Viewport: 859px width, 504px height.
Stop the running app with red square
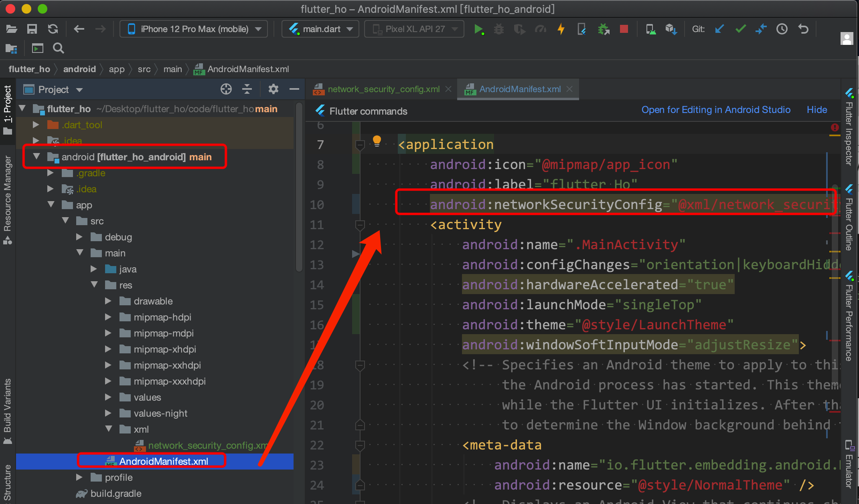(x=624, y=29)
